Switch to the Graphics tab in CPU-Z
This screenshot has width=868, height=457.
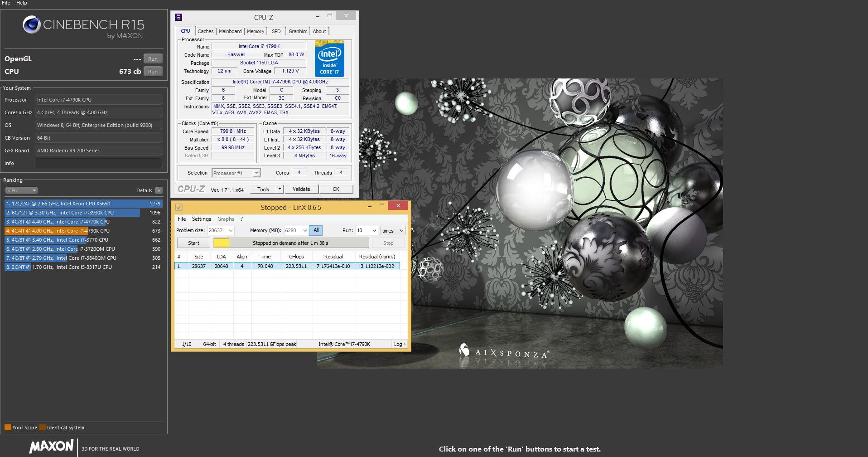click(x=298, y=31)
